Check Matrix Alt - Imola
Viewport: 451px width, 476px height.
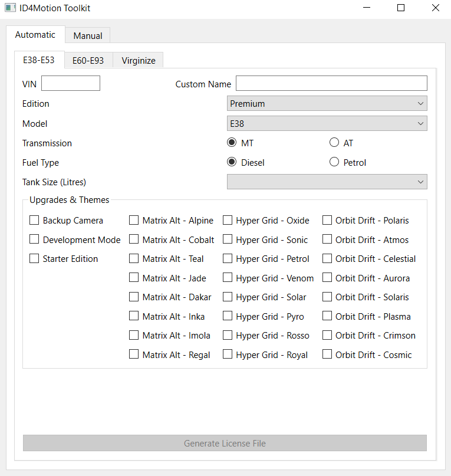[134, 335]
